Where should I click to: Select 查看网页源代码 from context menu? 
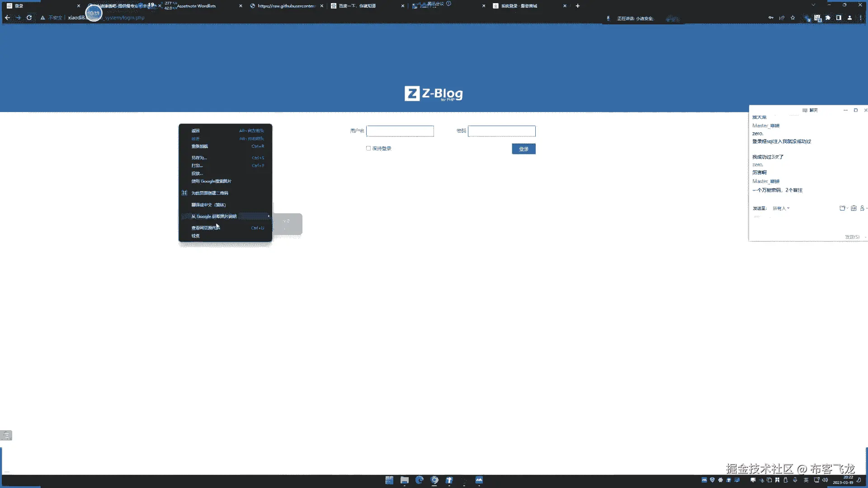[x=206, y=228]
